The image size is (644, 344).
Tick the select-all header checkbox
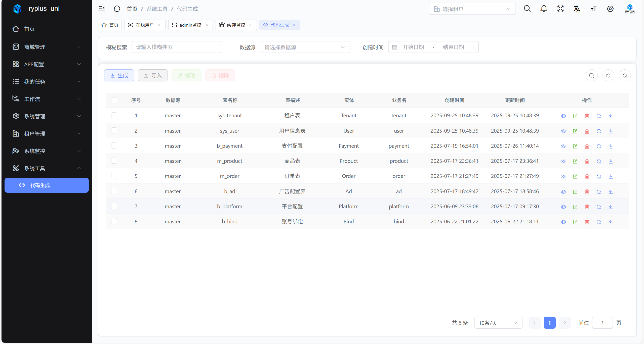pyautogui.click(x=114, y=100)
